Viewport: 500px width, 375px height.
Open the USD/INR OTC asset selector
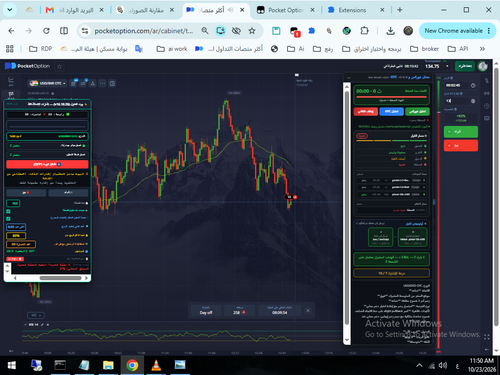(47, 83)
